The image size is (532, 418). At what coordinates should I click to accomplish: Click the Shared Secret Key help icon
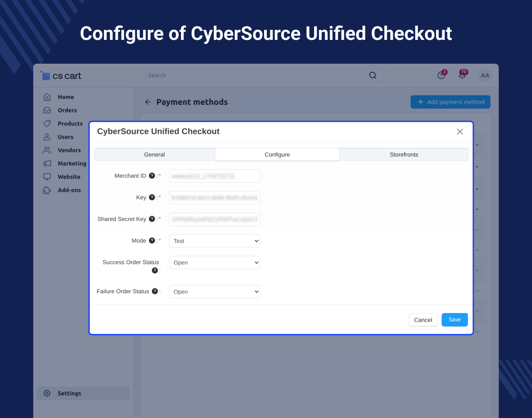pyautogui.click(x=152, y=219)
